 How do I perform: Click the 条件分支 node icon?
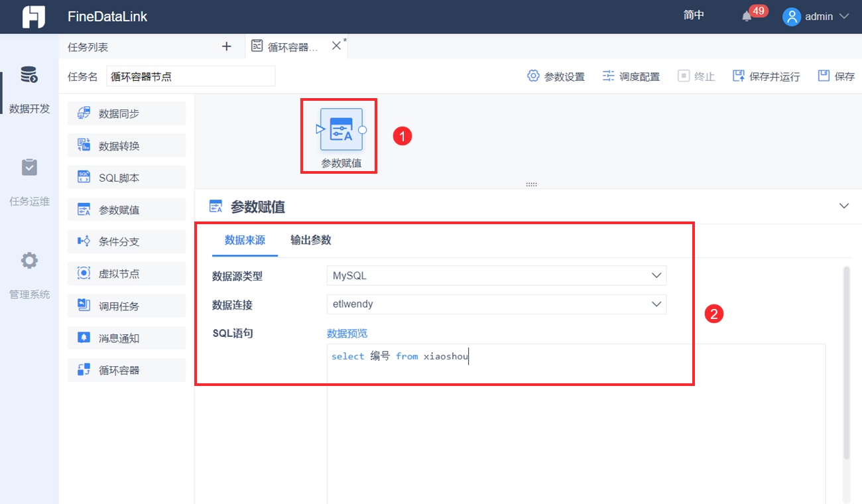[x=84, y=241]
